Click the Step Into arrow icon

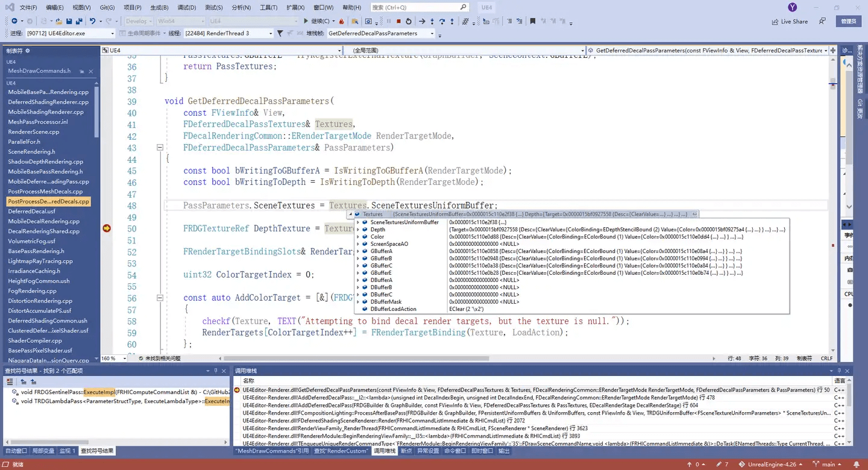click(432, 21)
